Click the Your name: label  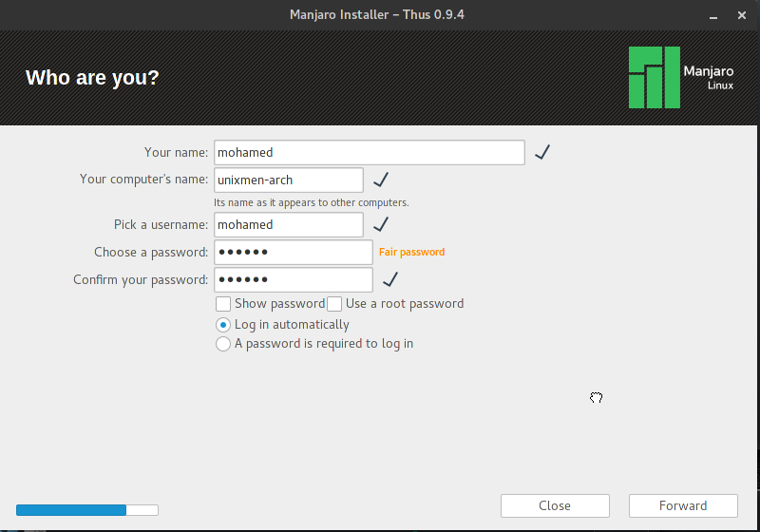[x=176, y=153]
